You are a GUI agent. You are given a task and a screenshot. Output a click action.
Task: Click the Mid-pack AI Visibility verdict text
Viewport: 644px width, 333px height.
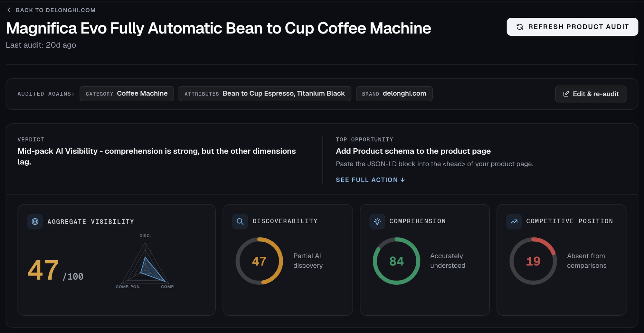tap(156, 156)
